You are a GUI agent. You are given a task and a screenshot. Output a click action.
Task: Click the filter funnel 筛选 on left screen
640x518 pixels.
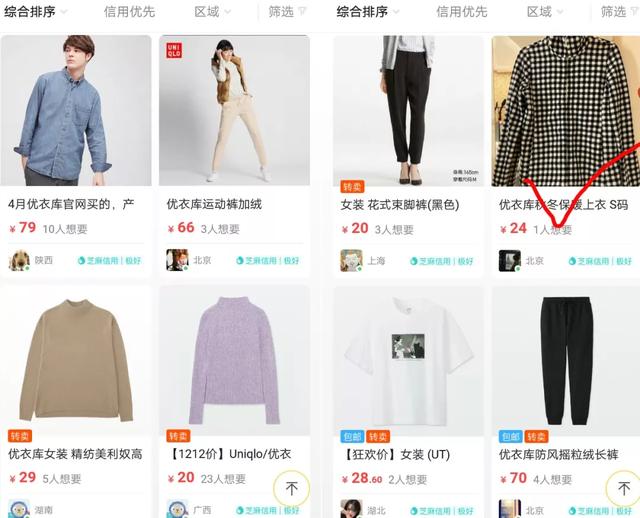[287, 12]
